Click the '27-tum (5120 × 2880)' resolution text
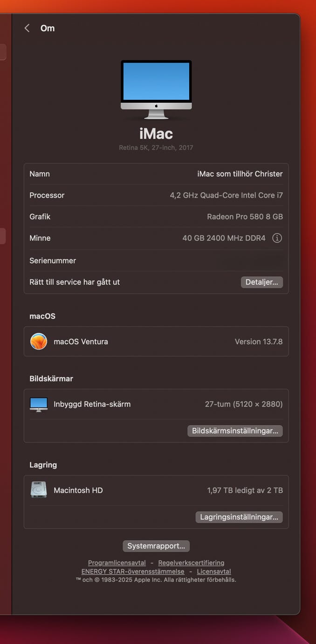The height and width of the screenshot is (644, 316). [244, 404]
